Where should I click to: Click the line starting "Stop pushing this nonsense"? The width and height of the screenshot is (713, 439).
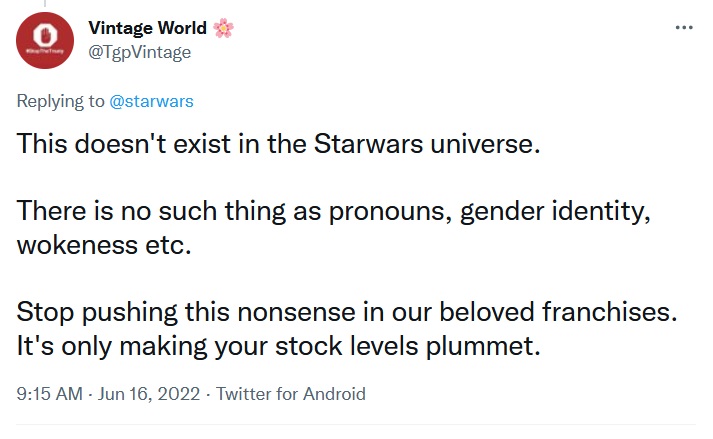[x=347, y=313]
